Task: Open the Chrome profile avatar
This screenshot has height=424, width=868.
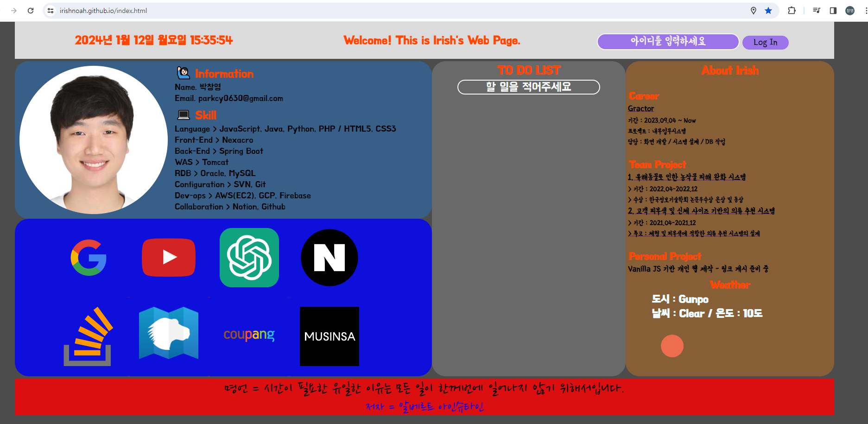Action: coord(850,11)
